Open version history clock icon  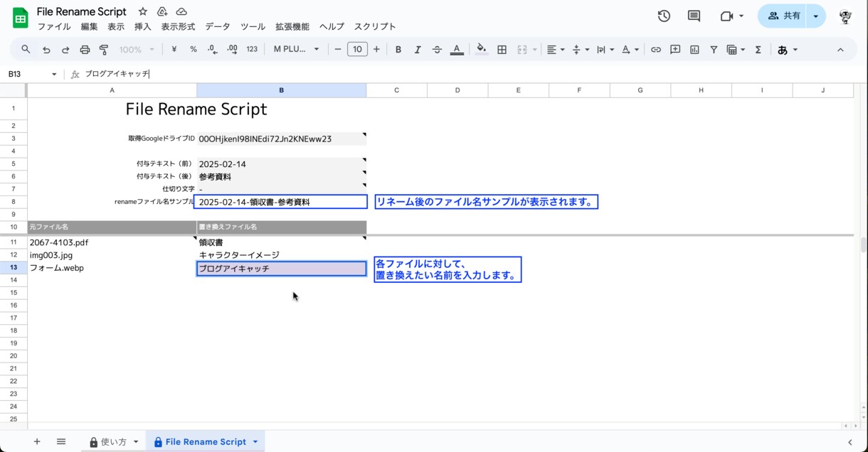(664, 16)
